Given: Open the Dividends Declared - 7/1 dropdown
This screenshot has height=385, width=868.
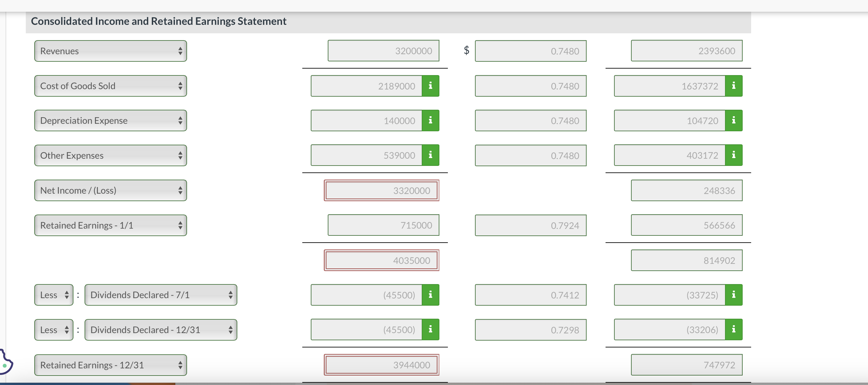Looking at the screenshot, I should click(x=161, y=295).
